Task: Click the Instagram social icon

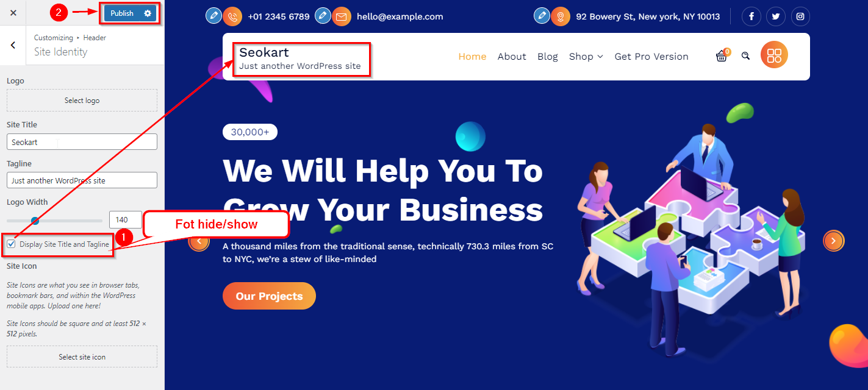Action: [800, 16]
